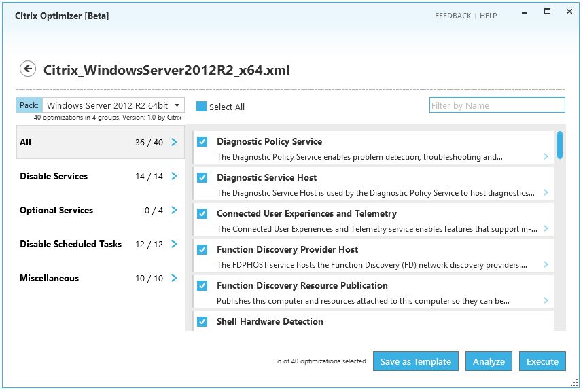Image resolution: width=583 pixels, height=392 pixels.
Task: Click the Analyze button
Action: click(489, 361)
